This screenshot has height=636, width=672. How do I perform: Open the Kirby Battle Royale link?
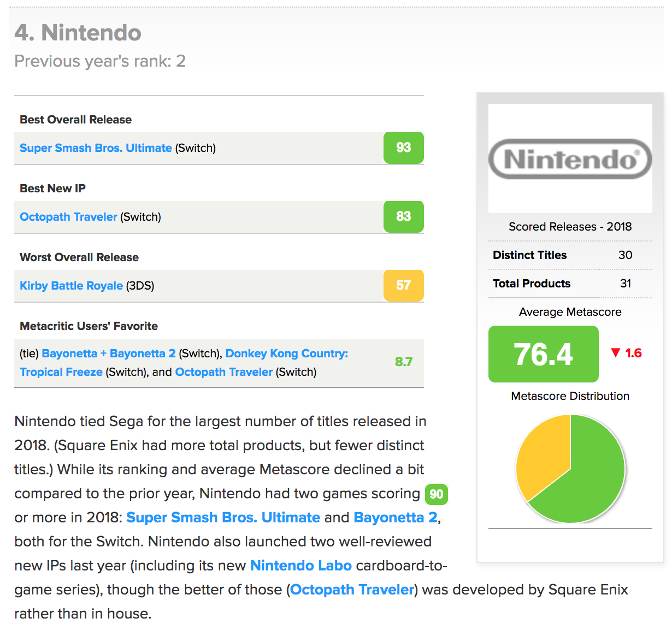click(71, 286)
